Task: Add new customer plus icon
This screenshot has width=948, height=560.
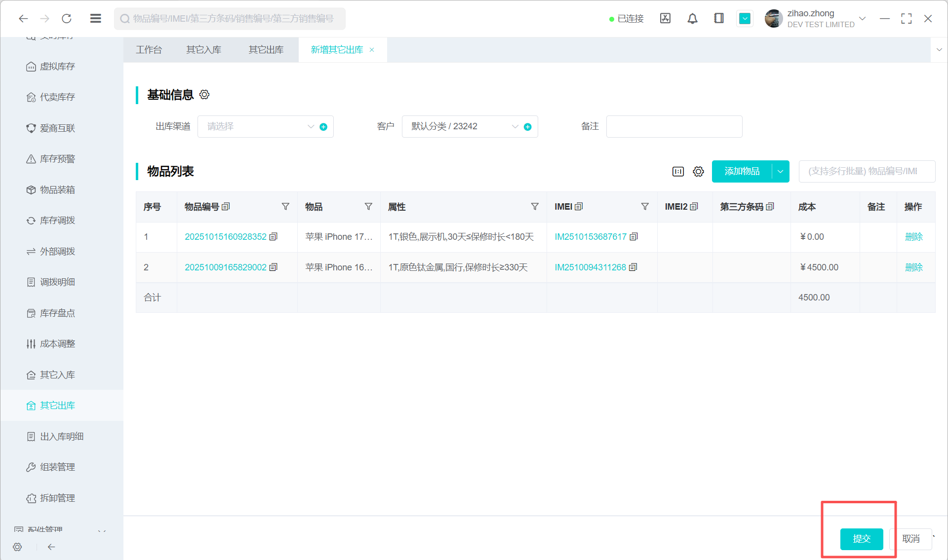Action: (x=527, y=127)
